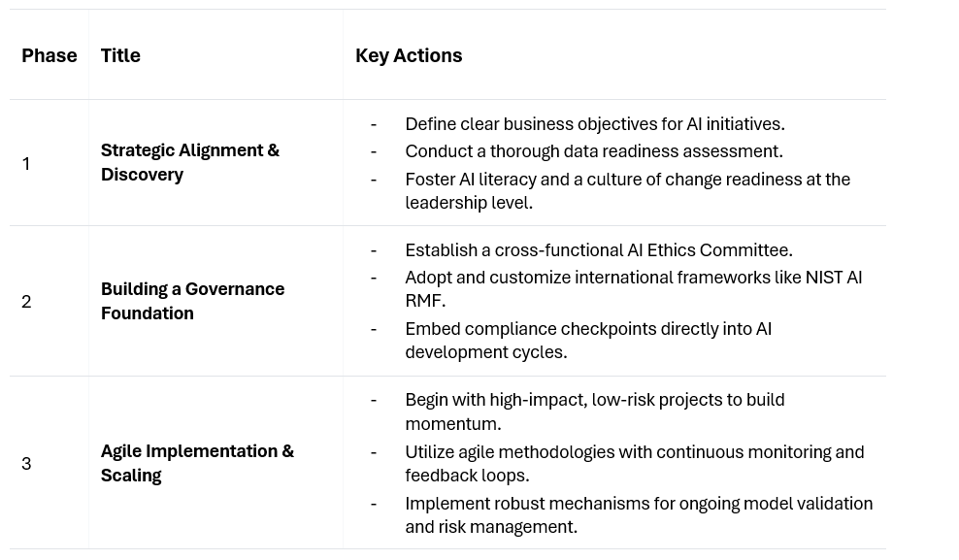This screenshot has height=560, width=959.
Task: Click the words 'and risk management.'
Action: pos(491,527)
